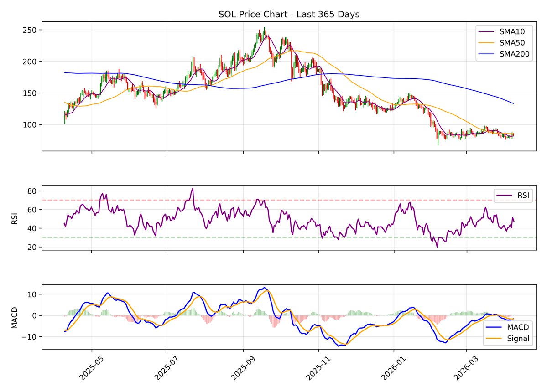Screen dimensions: 547x392
Task: Click the 2025-07 date axis label
Action: (167, 367)
